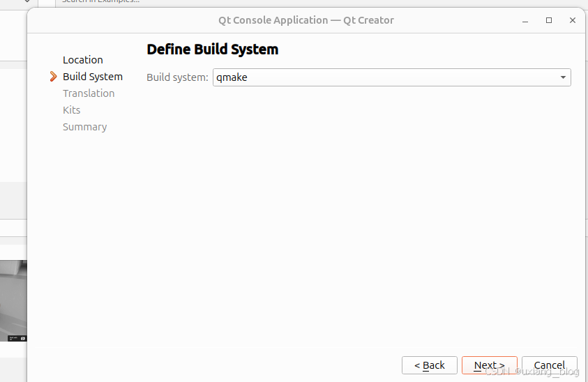
Task: Minimize the Qt Creator wizard dialog
Action: click(x=525, y=21)
